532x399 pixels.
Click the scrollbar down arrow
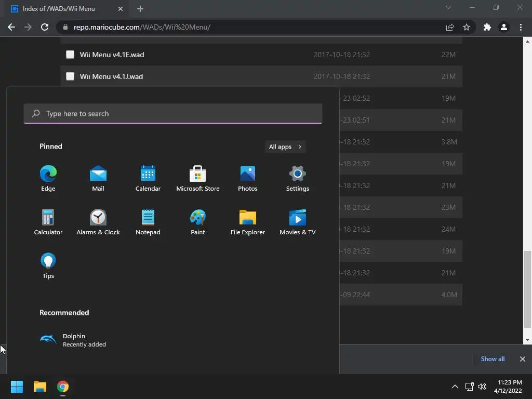tap(527, 340)
